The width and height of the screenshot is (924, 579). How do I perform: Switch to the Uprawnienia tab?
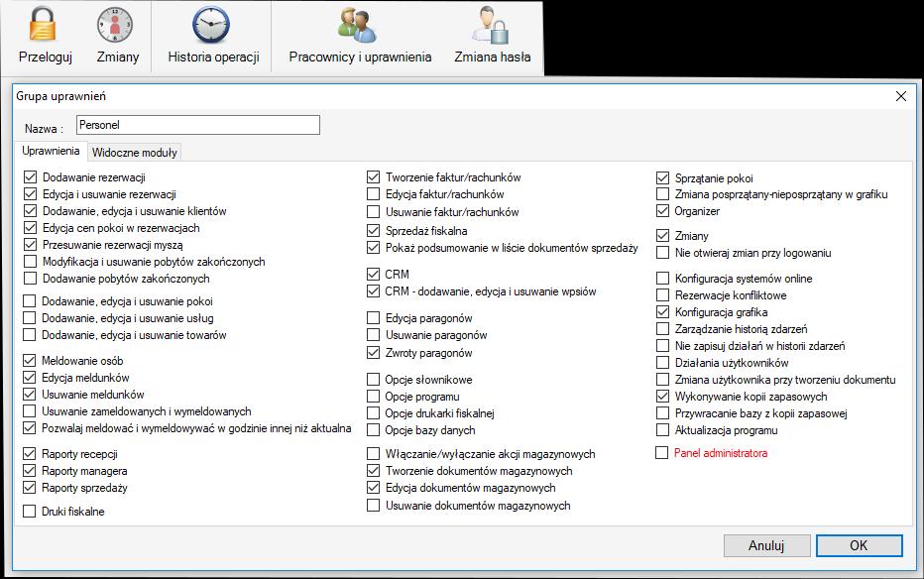51,151
